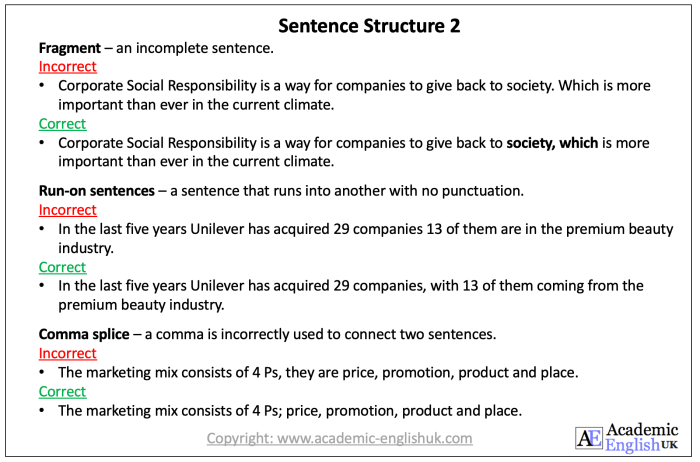Click the Sentence Structure 2 title

tap(369, 26)
